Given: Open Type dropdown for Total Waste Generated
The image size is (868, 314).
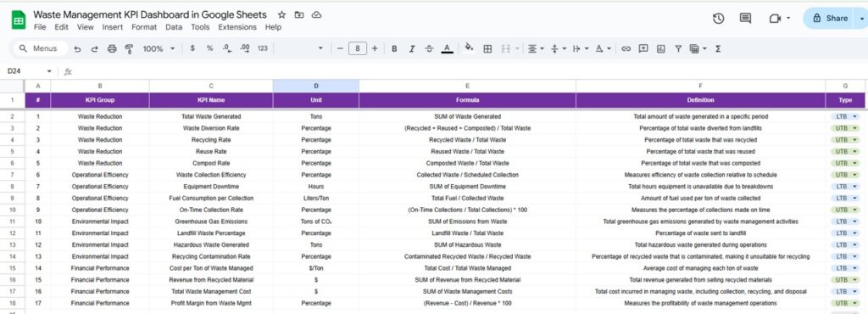Looking at the screenshot, I should click(845, 116).
